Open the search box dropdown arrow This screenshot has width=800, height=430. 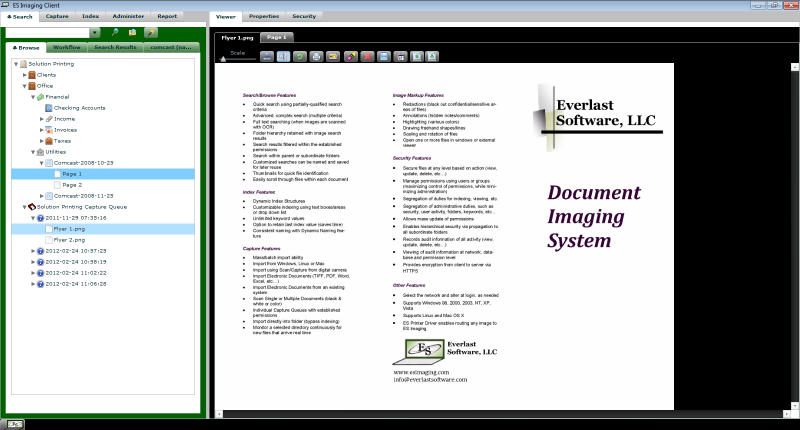point(95,33)
